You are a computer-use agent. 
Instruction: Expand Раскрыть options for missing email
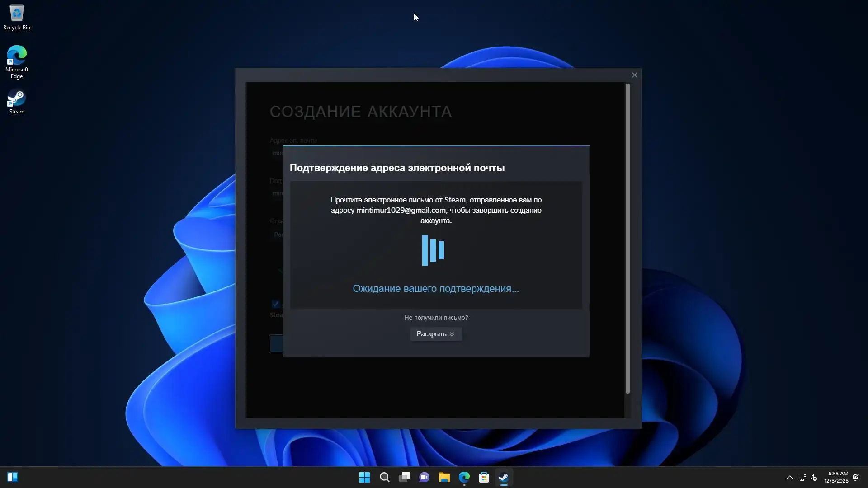pos(435,334)
